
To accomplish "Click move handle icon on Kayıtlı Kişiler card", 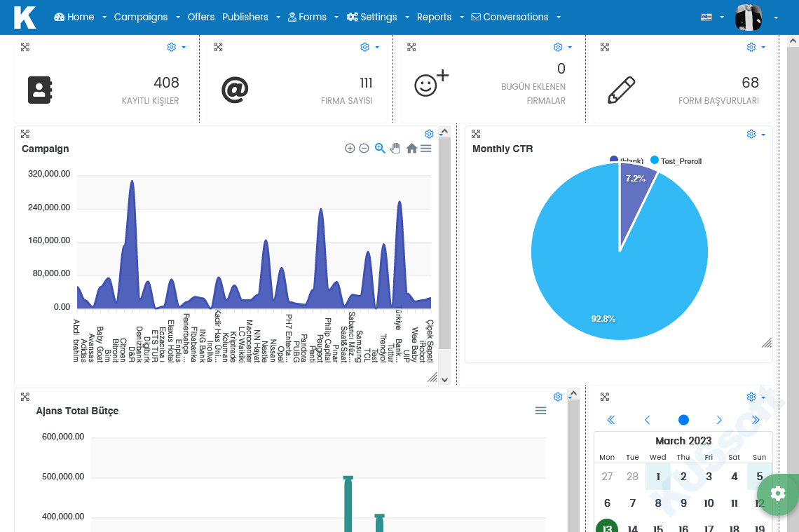I will point(25,48).
